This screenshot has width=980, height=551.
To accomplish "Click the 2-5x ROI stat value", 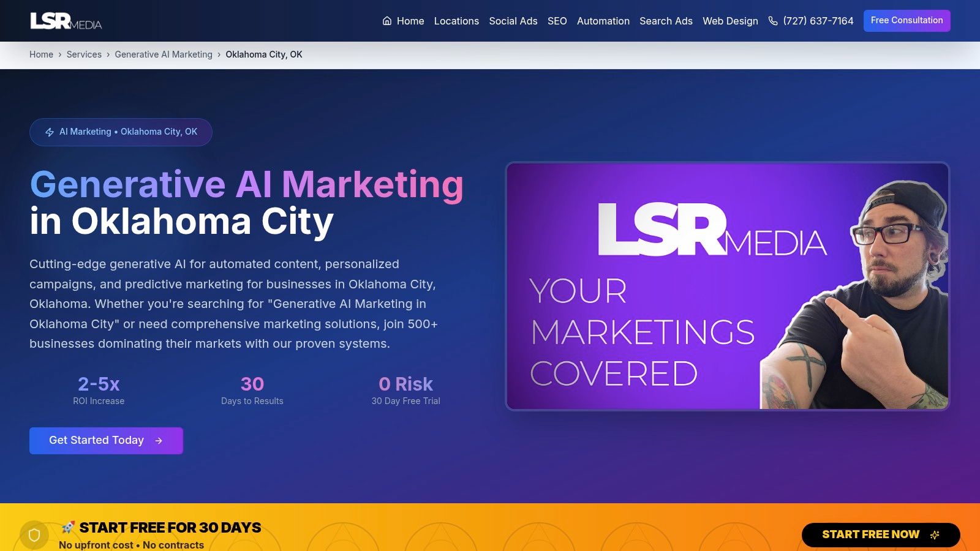I will 99,384.
